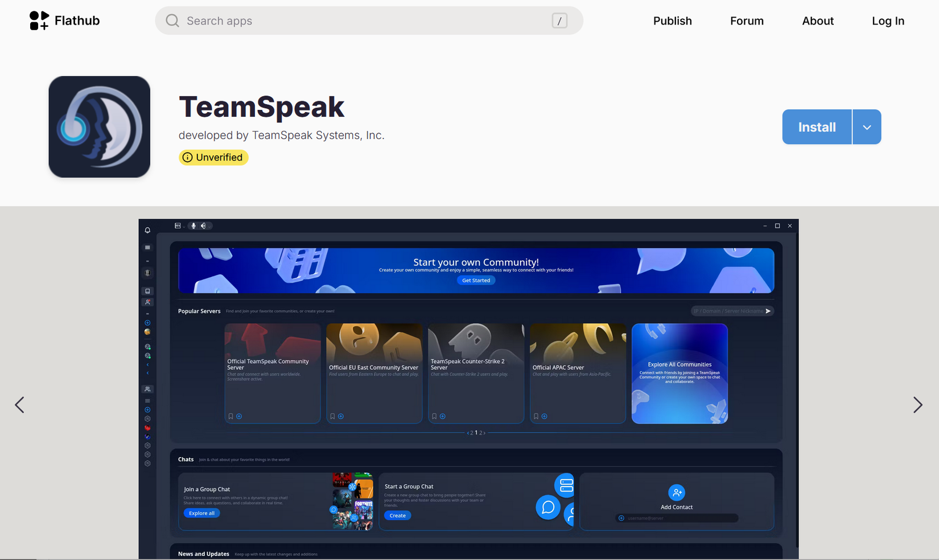Click the Unverified info icon
Screen dimensions: 939x560
click(x=187, y=158)
